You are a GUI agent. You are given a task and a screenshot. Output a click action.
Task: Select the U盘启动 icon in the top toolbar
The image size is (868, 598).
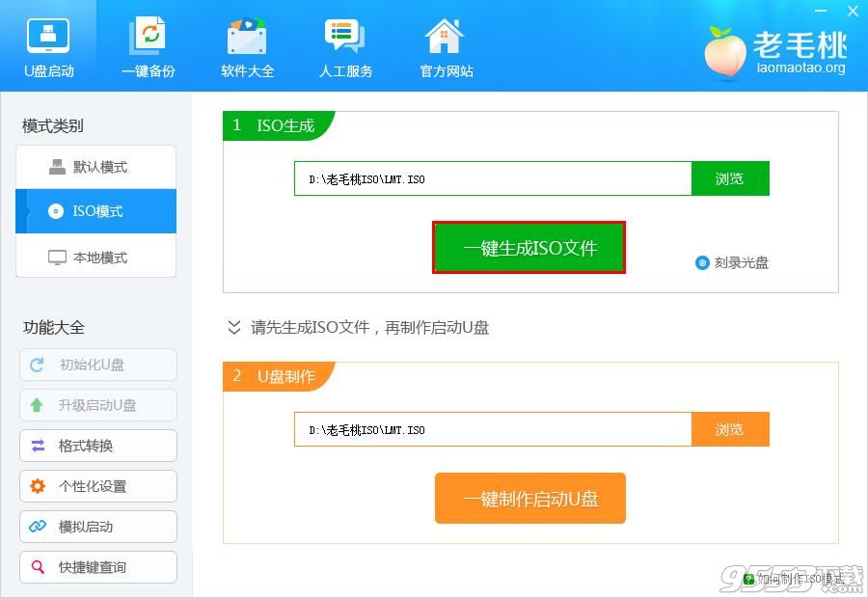pyautogui.click(x=48, y=43)
